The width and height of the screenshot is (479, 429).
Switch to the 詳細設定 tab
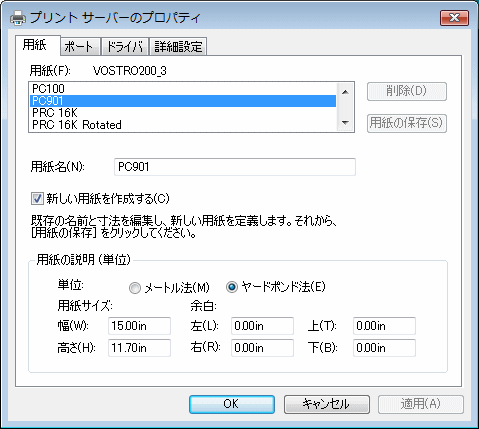178,46
